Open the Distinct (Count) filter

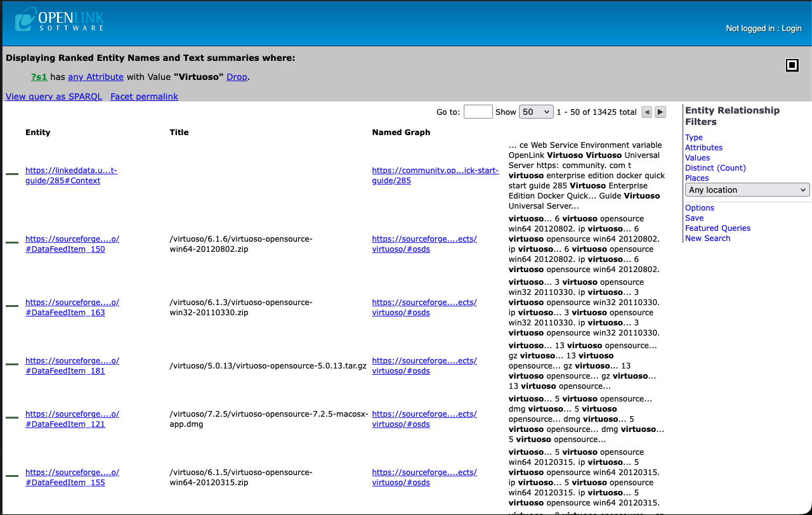[x=715, y=167]
